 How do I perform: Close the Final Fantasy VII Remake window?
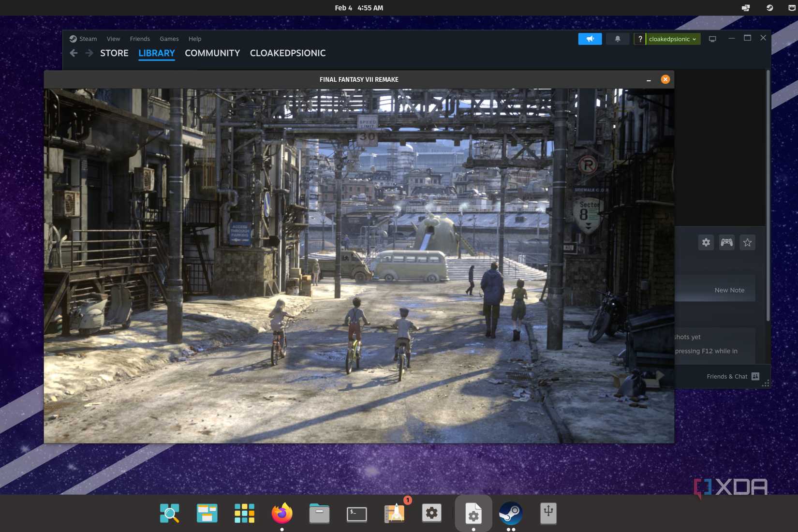(665, 79)
